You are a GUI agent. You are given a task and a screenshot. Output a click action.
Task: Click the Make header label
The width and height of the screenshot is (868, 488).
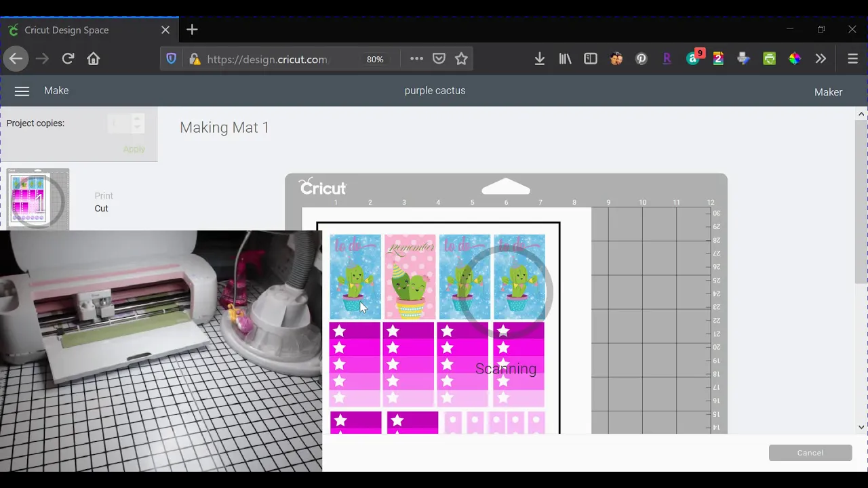56,91
